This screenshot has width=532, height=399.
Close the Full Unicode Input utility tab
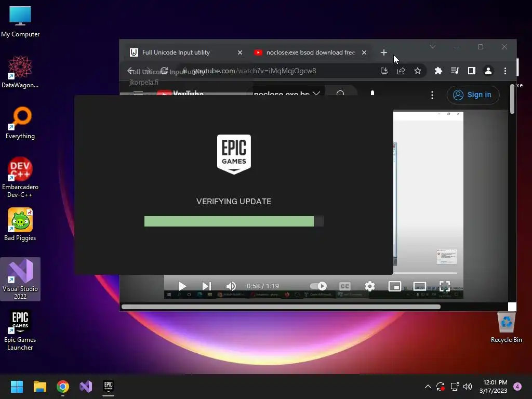point(240,52)
